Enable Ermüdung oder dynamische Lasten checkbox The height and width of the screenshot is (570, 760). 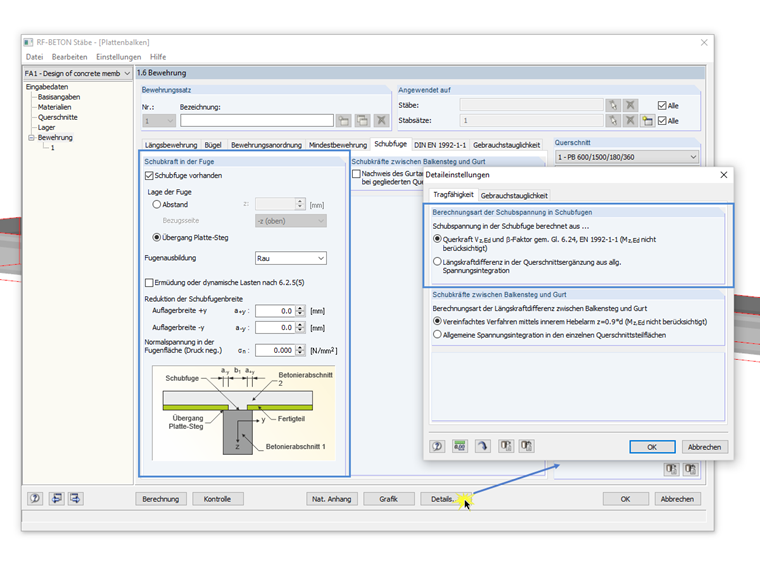[149, 283]
